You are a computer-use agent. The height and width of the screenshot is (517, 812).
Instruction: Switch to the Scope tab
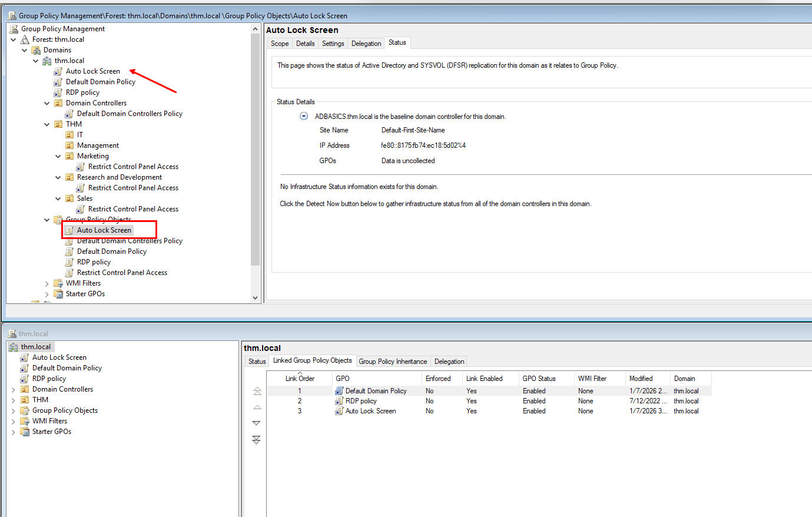pyautogui.click(x=280, y=44)
